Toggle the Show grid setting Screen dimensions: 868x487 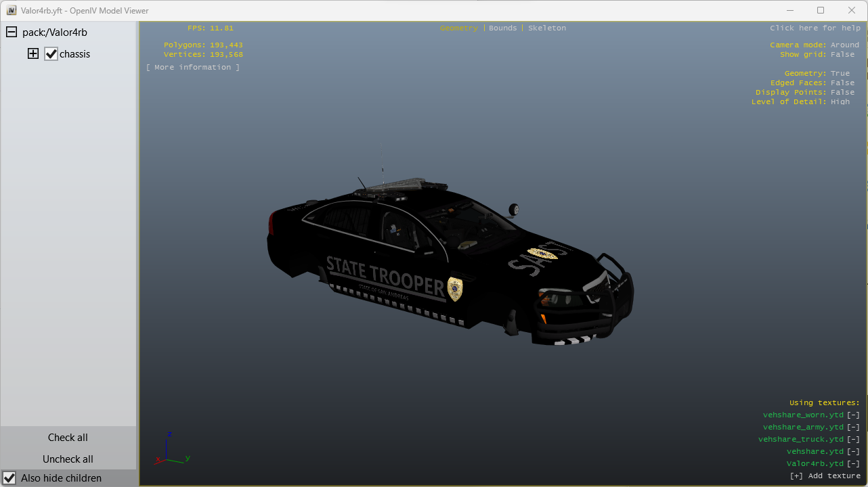coord(842,55)
